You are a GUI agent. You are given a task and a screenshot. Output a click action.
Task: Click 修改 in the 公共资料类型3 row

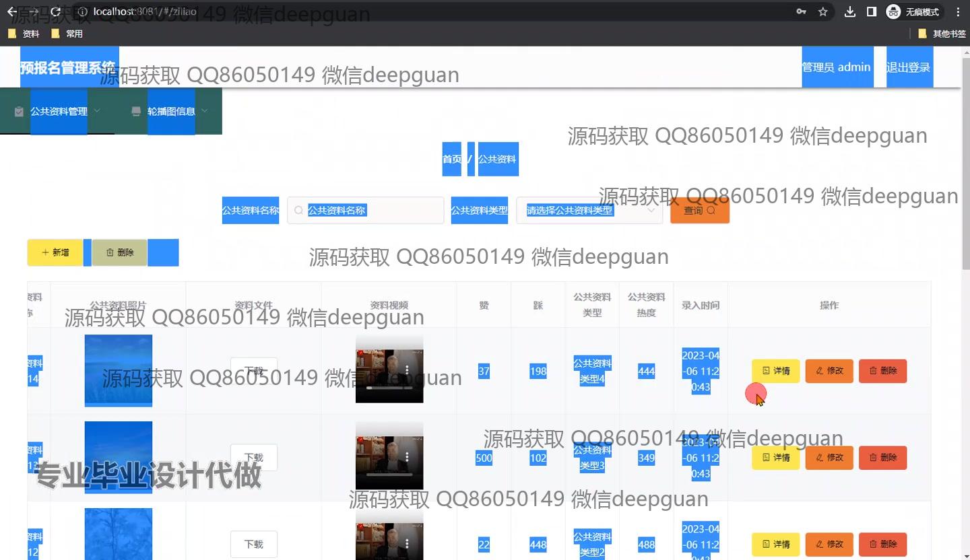point(829,458)
